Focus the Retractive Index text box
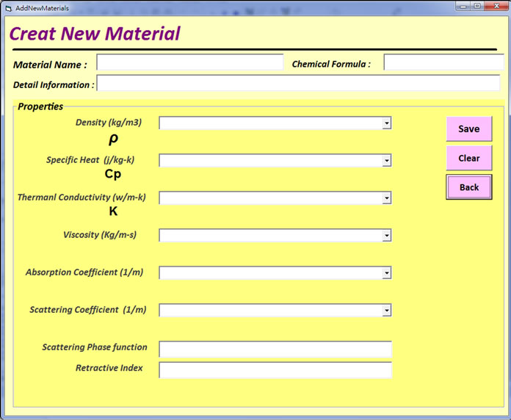 click(x=275, y=369)
